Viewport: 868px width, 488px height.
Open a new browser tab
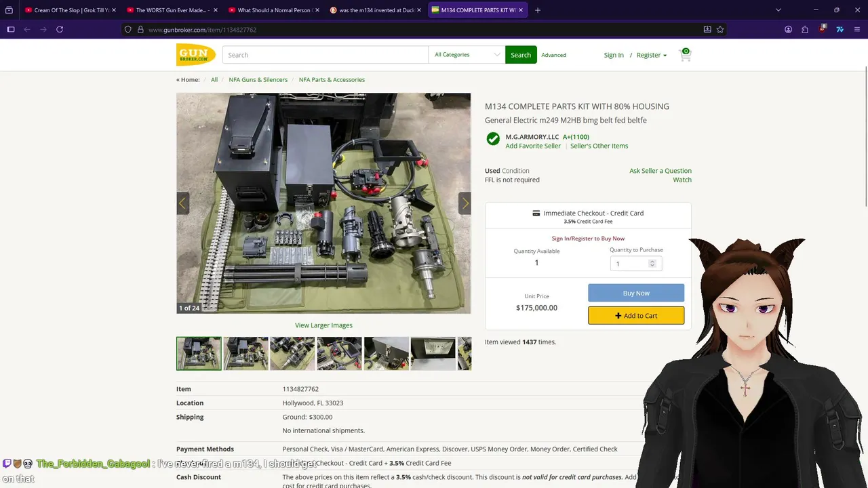(538, 10)
